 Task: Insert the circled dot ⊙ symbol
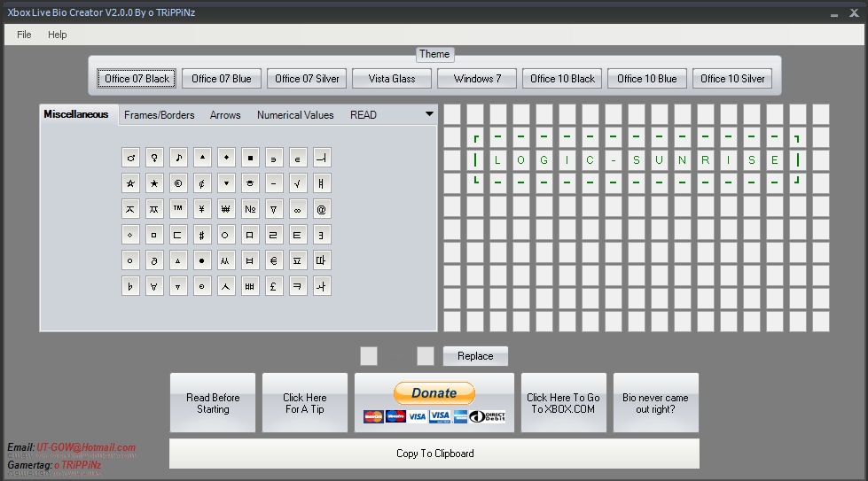(202, 286)
